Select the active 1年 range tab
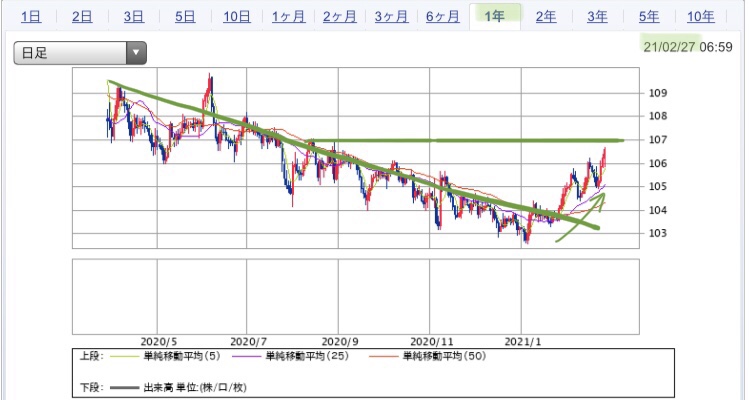This screenshot has width=749, height=400. (x=495, y=16)
